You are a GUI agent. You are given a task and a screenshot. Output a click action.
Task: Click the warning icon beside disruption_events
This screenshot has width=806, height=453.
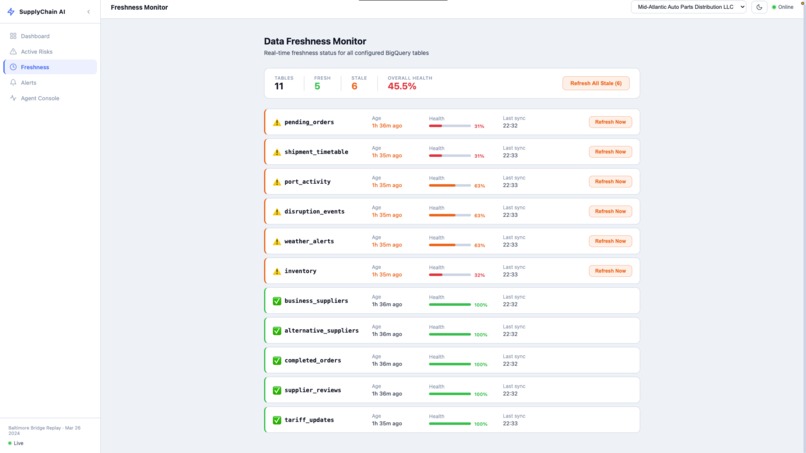(277, 212)
